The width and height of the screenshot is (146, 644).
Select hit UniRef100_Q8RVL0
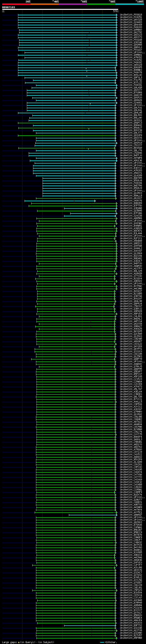click(x=131, y=47)
